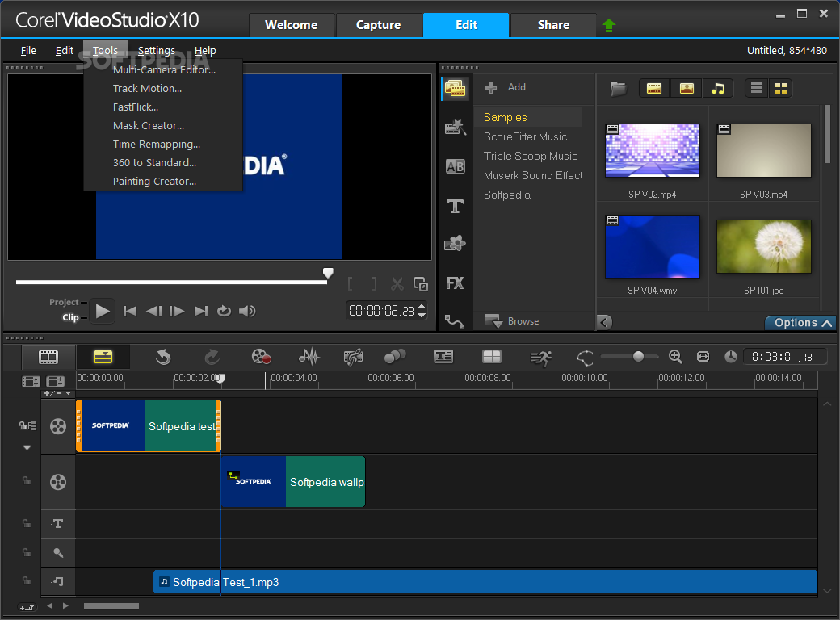Toggle lock on the title track

point(26,523)
